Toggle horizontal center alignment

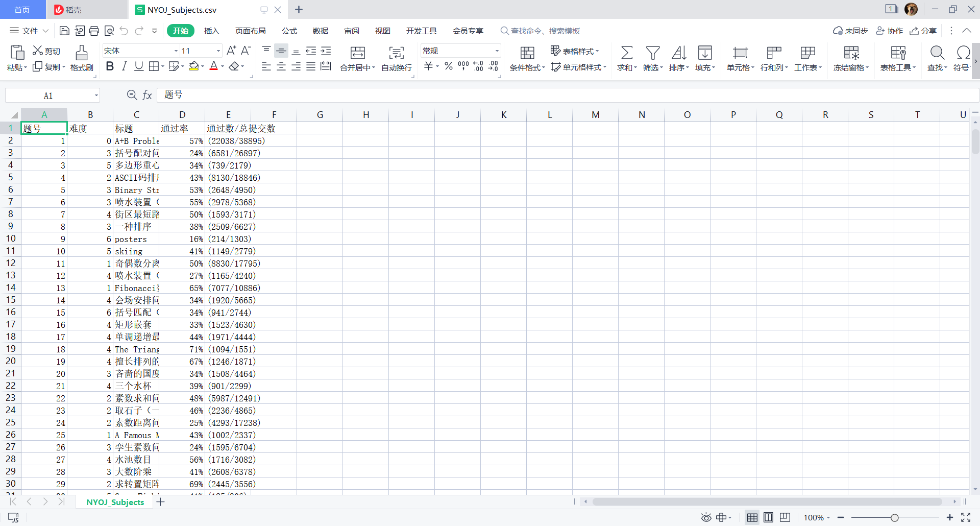(x=281, y=66)
